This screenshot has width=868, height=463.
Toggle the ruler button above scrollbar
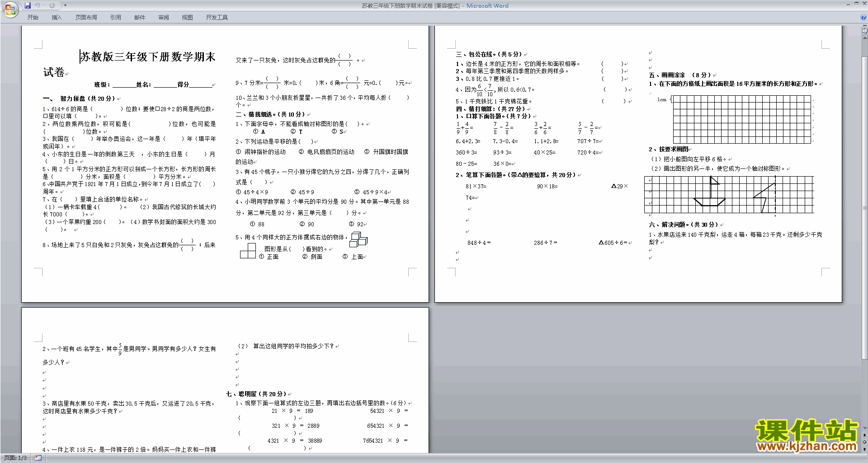[865, 31]
